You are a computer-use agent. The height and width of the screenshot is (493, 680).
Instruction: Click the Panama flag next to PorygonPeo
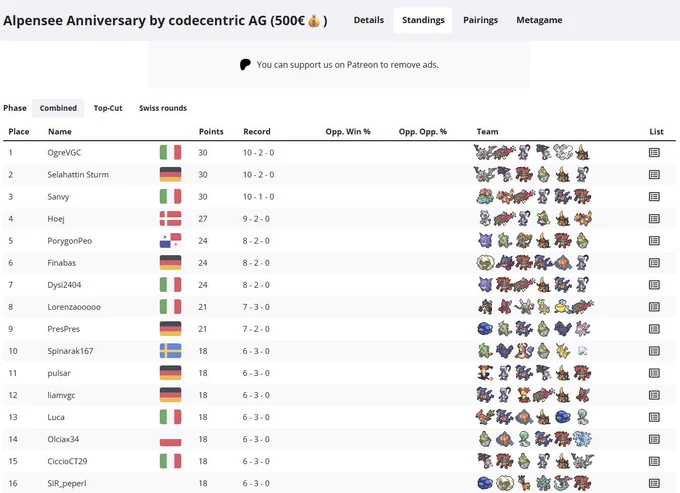click(170, 241)
